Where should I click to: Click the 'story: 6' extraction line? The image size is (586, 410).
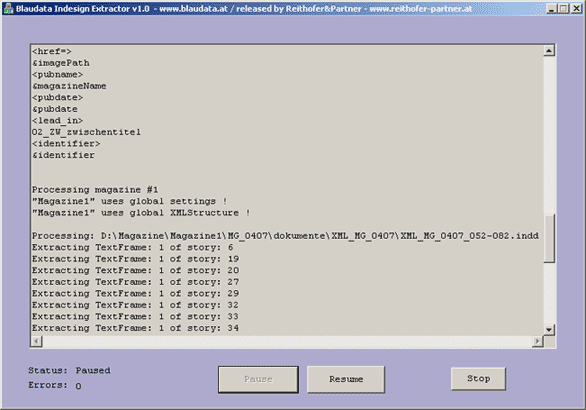133,247
